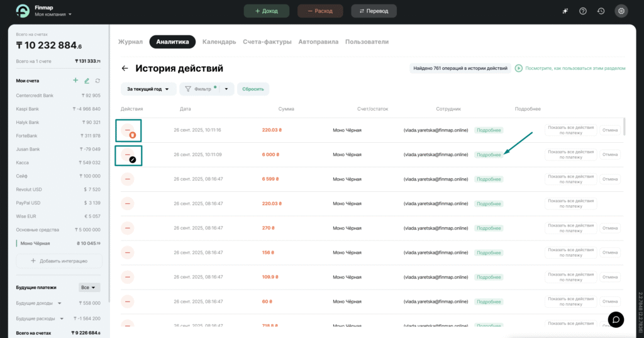The height and width of the screenshot is (338, 644).
Task: Select the Kaspi Bank account
Action: [28, 109]
